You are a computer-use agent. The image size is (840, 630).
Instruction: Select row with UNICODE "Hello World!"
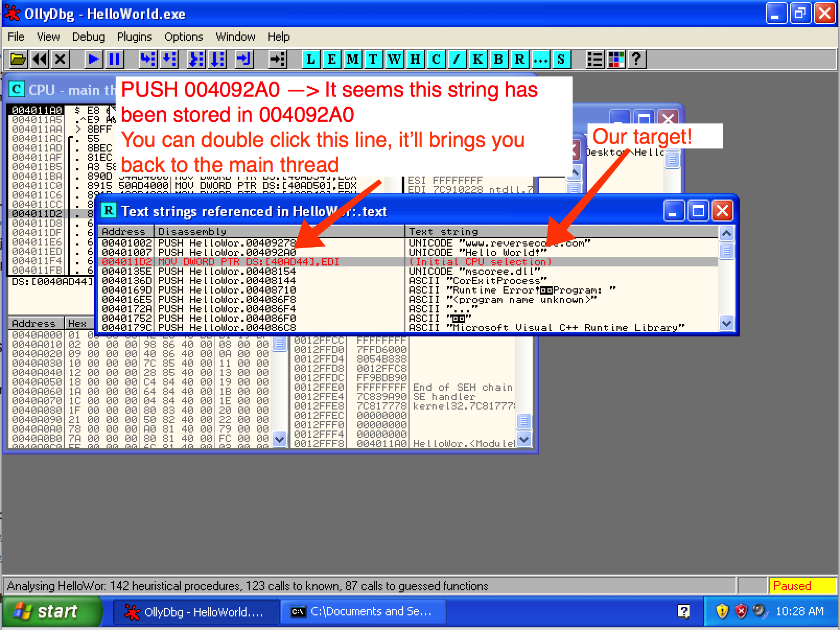[x=408, y=252]
